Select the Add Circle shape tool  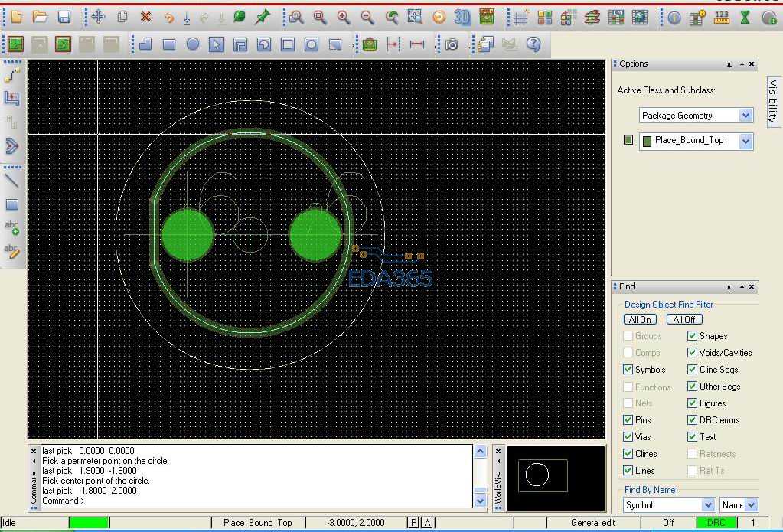[x=193, y=44]
